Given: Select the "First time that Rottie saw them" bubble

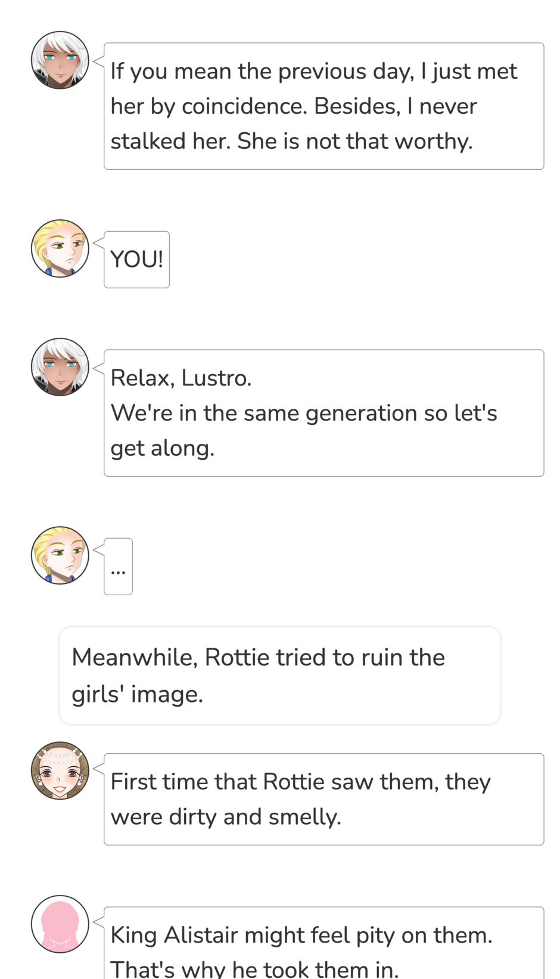Looking at the screenshot, I should [x=323, y=799].
